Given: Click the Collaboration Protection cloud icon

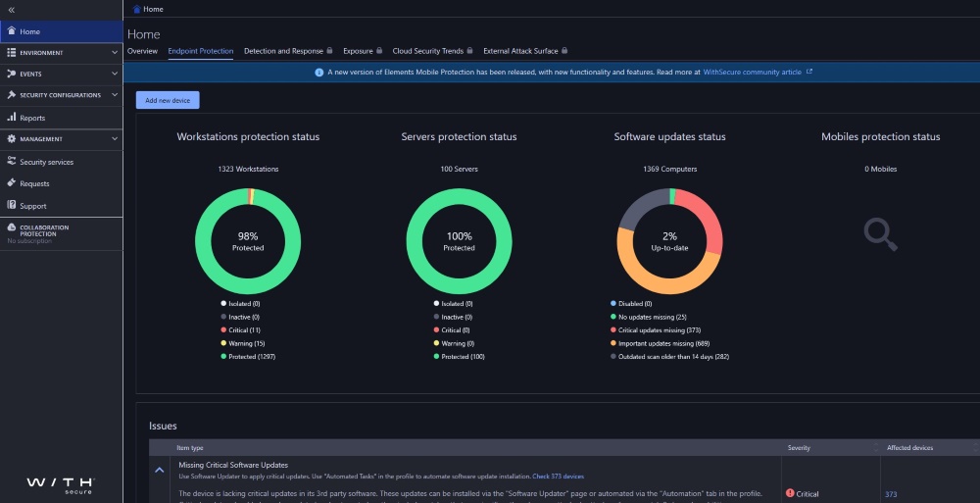Looking at the screenshot, I should pos(11,227).
